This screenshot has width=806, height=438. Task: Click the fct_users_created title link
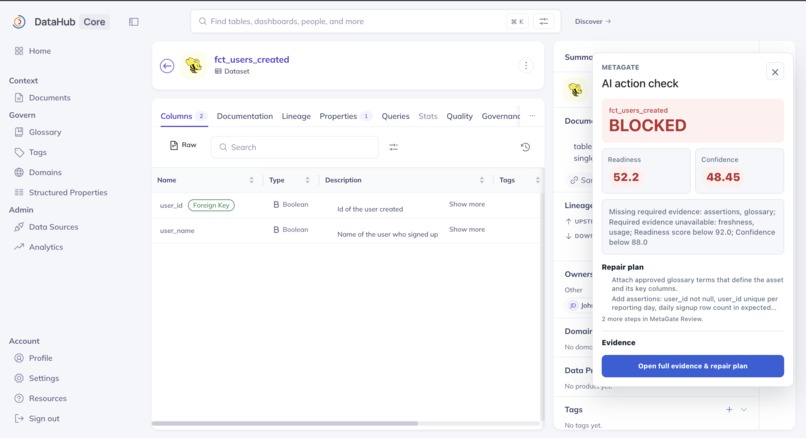pos(251,60)
